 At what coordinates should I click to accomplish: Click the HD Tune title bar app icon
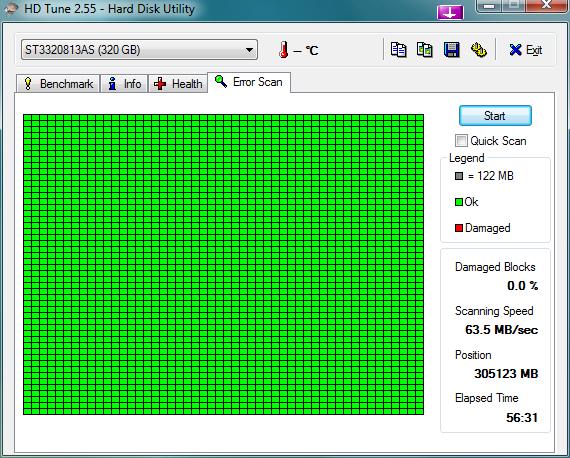click(11, 9)
